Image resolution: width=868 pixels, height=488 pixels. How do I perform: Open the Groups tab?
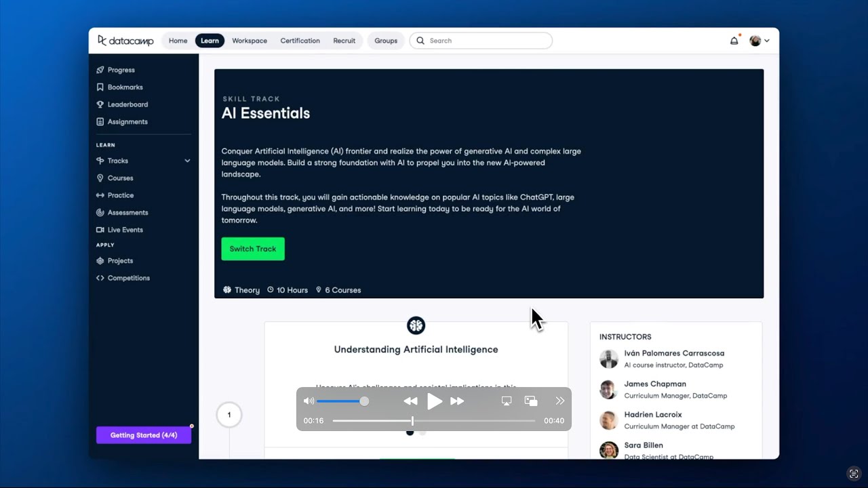pyautogui.click(x=386, y=41)
